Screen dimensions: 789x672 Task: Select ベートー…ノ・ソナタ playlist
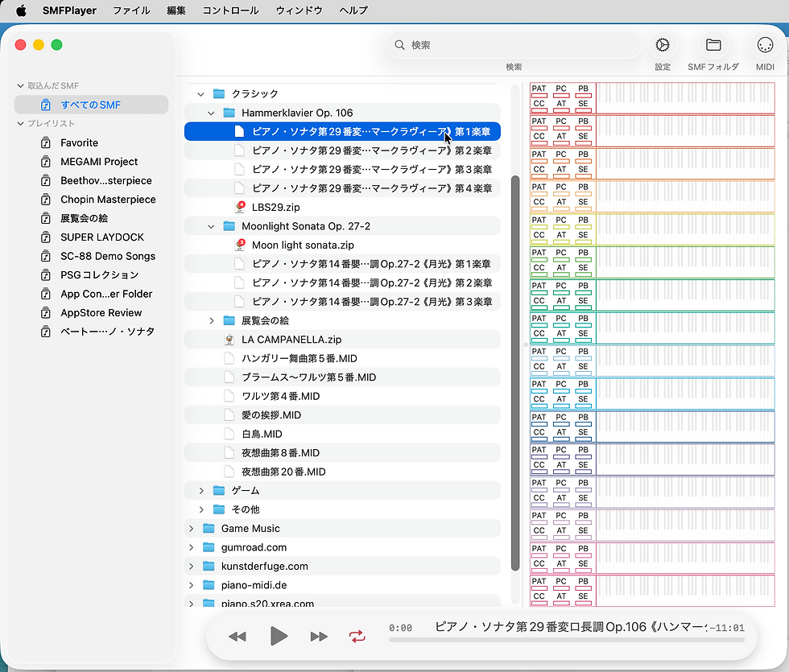91,332
